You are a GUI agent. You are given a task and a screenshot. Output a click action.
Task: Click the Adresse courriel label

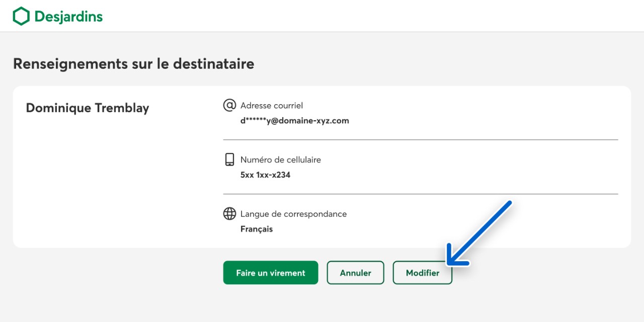(271, 106)
